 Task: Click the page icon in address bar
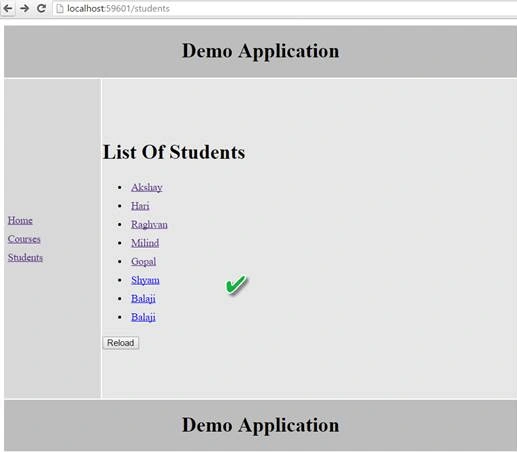point(60,8)
